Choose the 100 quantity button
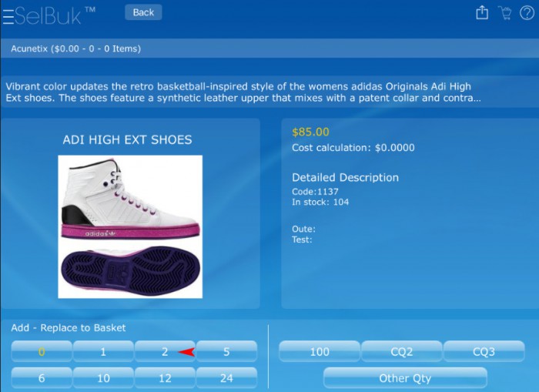Image resolution: width=539 pixels, height=392 pixels. point(320,351)
